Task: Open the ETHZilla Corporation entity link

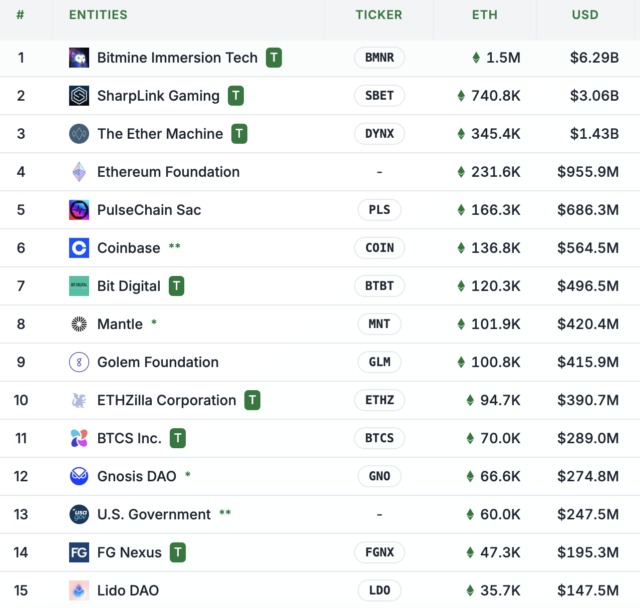Action: 166,400
